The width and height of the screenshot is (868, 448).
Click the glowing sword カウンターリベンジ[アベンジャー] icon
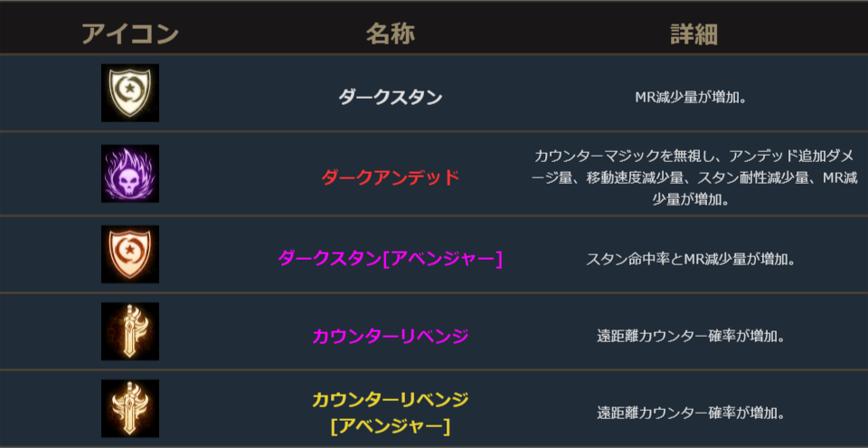click(129, 408)
